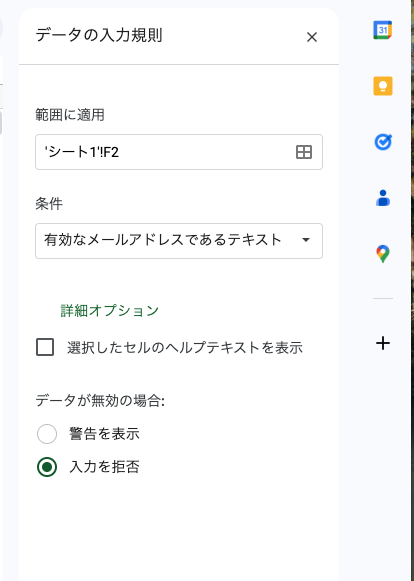Open the Google Keep lightbulb icon

pos(382,86)
